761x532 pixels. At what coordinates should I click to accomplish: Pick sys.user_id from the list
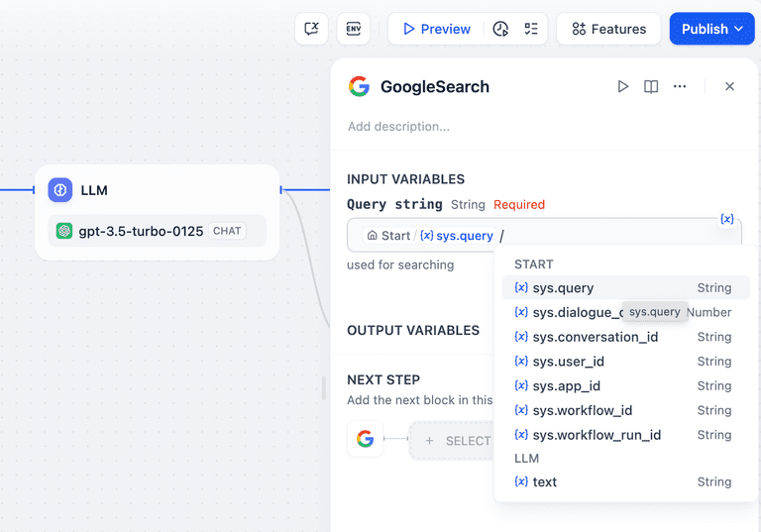[568, 362]
